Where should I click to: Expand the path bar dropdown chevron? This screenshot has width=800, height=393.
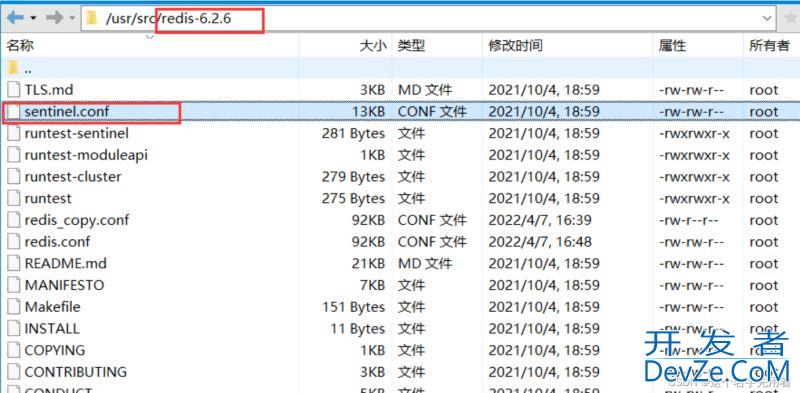click(767, 18)
